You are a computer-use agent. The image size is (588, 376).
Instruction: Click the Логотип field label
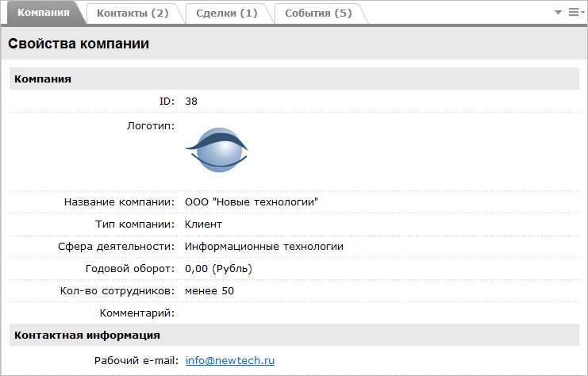click(151, 125)
